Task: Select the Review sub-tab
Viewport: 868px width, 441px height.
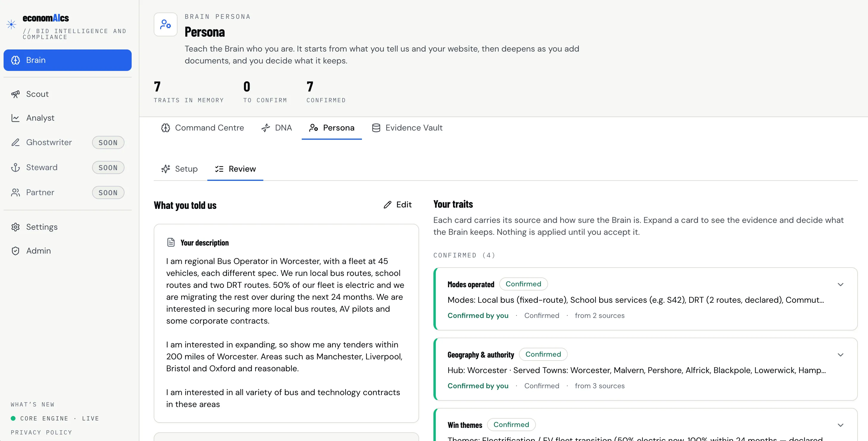Action: coord(235,169)
